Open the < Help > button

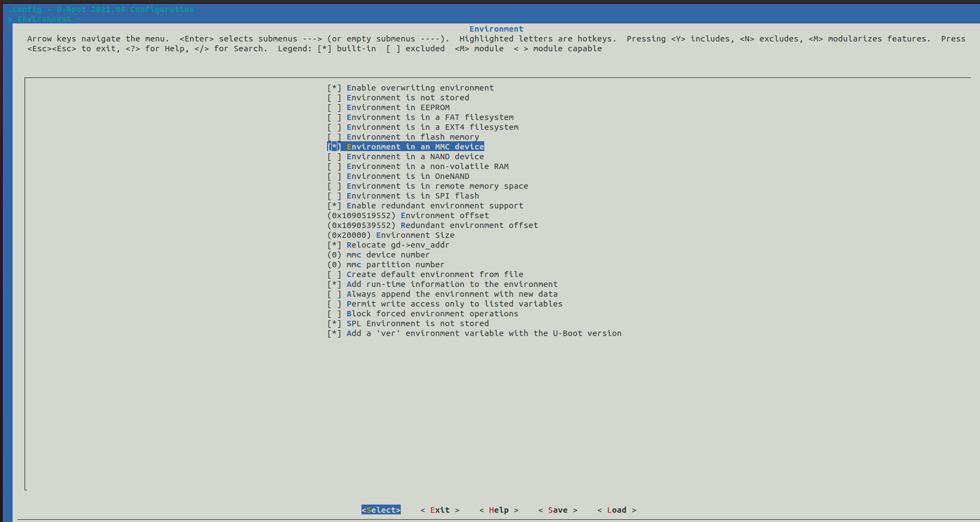click(x=499, y=510)
